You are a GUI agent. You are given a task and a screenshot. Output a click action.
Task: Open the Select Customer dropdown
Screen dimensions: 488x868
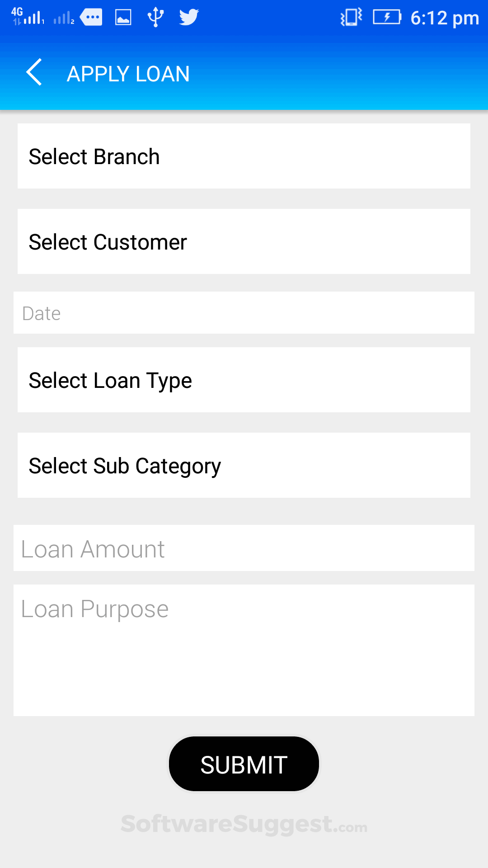pos(244,242)
